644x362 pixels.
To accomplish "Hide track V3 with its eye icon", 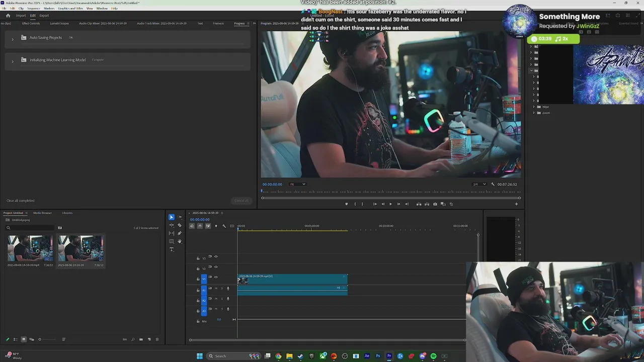I will (x=216, y=257).
